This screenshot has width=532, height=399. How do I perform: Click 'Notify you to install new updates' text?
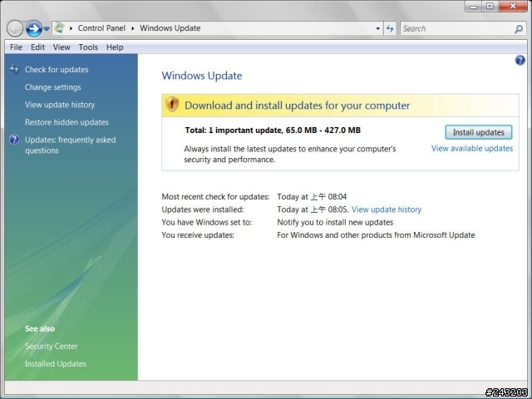coord(335,223)
